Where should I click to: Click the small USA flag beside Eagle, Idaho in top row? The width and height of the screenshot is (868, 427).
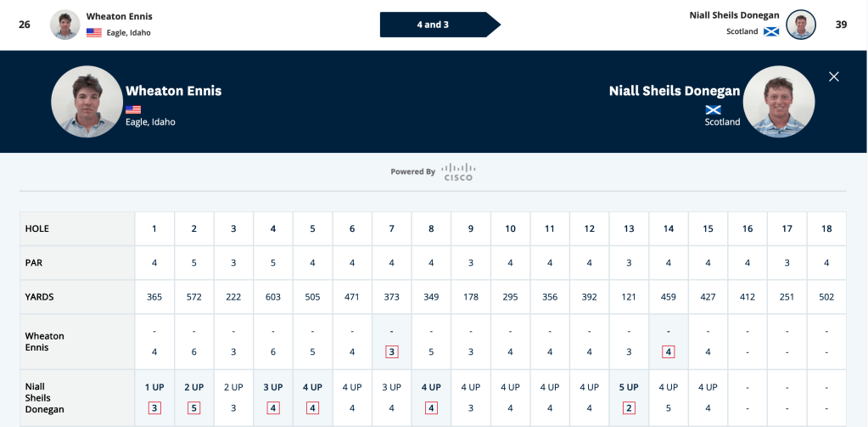(x=94, y=32)
